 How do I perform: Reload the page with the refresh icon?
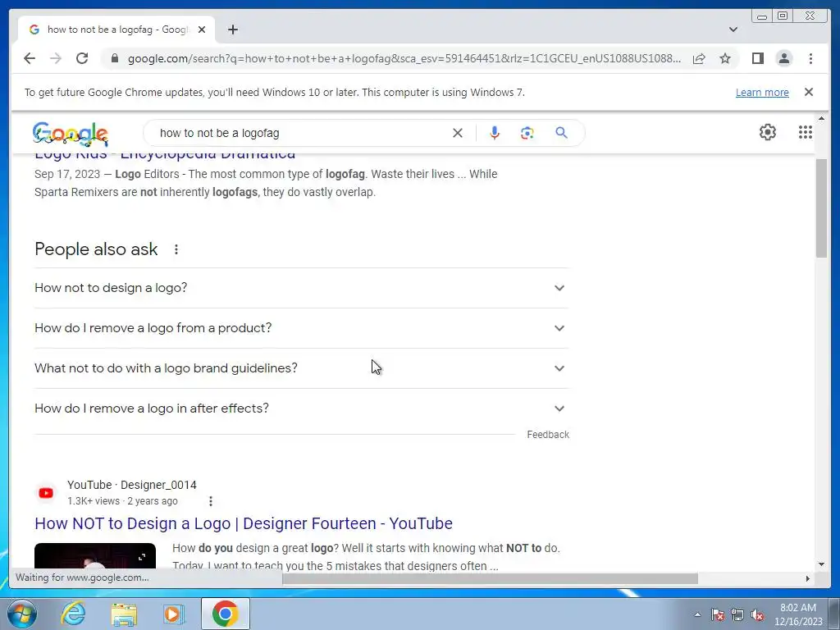pos(82,58)
